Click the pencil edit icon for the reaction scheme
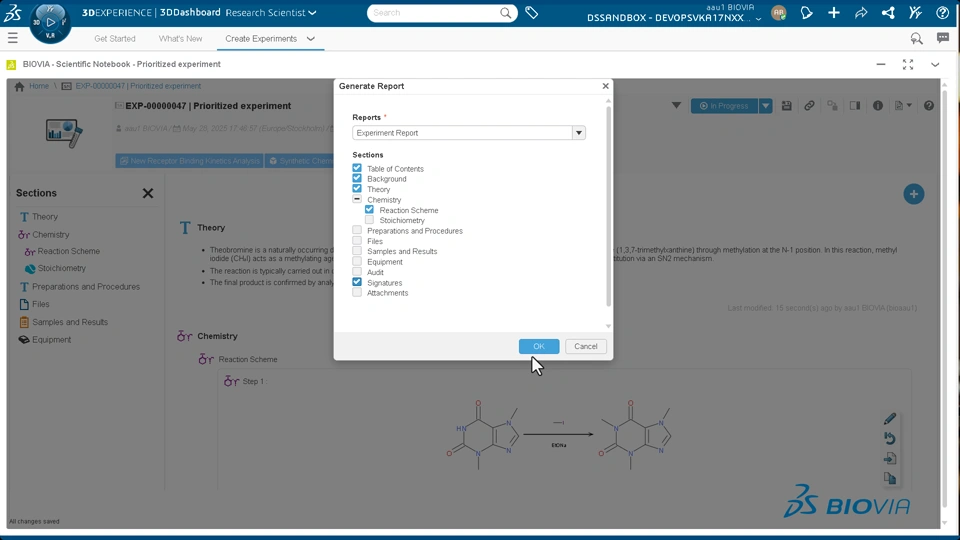This screenshot has height=540, width=960. (890, 419)
